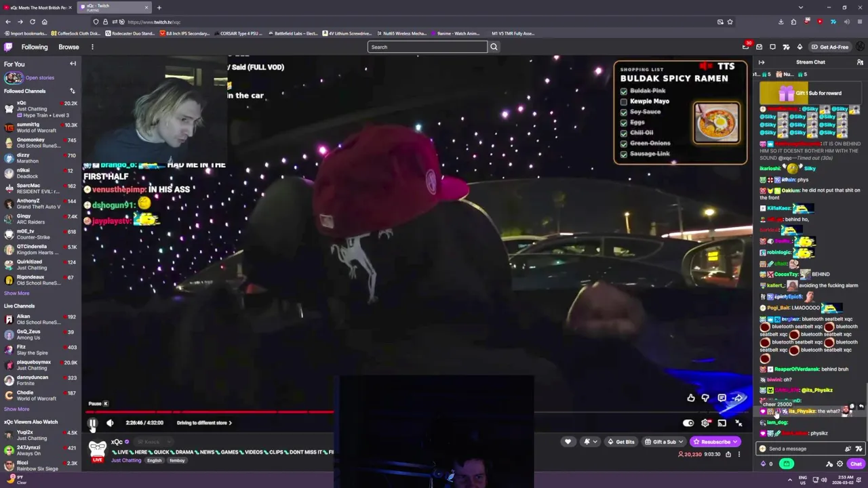868x488 pixels.
Task: Open 'Driving to different store' chapter selector
Action: pos(204,423)
